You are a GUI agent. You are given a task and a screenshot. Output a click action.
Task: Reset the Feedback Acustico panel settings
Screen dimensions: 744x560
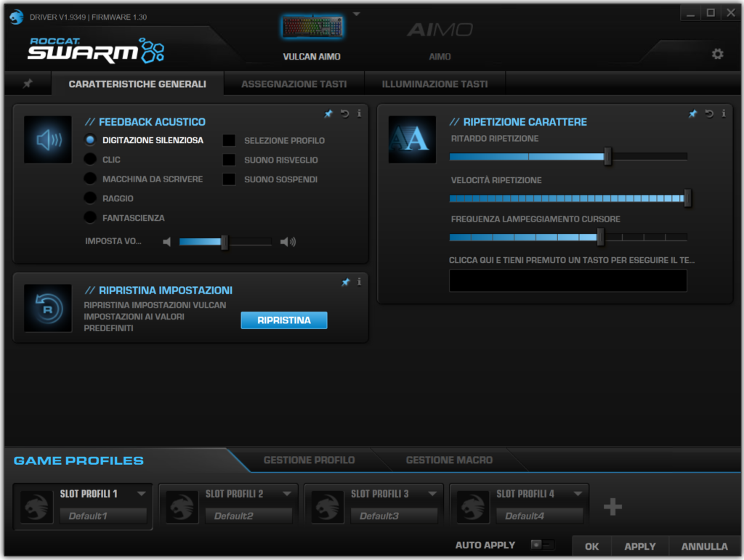[x=345, y=114]
